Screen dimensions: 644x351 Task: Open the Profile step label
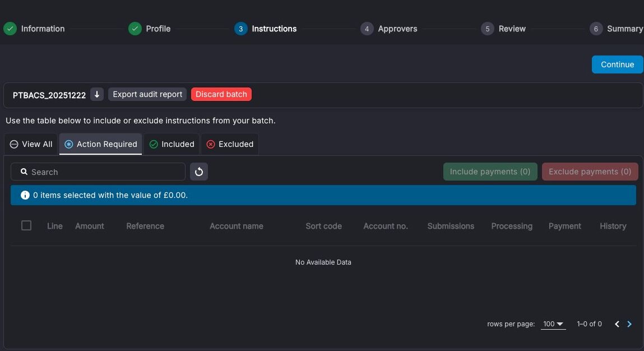(158, 29)
